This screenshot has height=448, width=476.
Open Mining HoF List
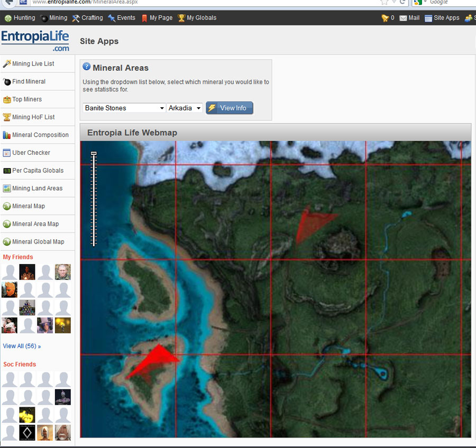[x=33, y=117]
